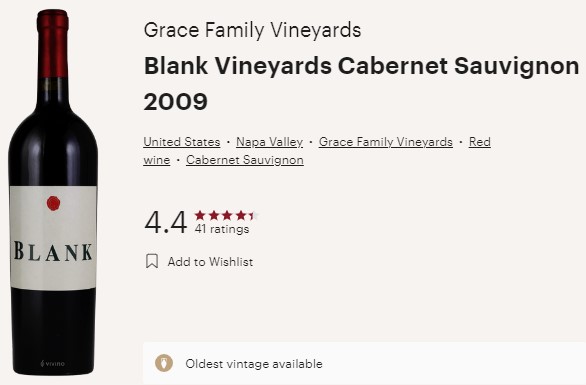Click the bookmark icon beside Add to Wishlist
The image size is (586, 385).
(x=152, y=261)
